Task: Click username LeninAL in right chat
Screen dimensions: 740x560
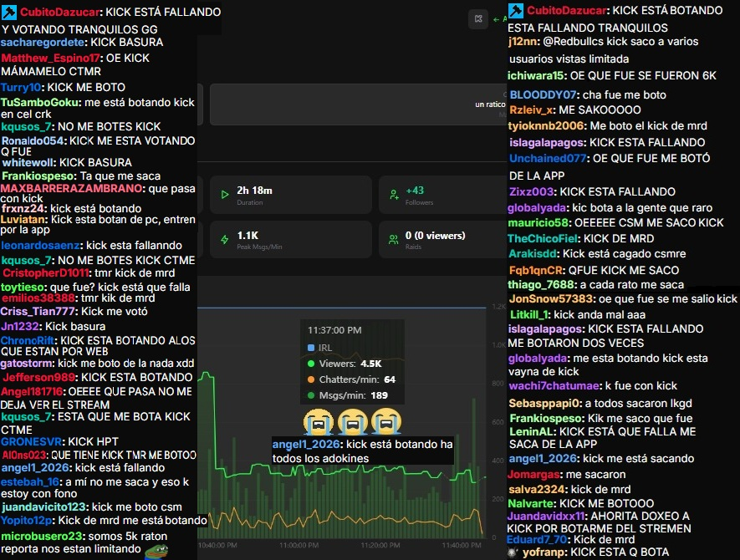Action: coord(531,431)
